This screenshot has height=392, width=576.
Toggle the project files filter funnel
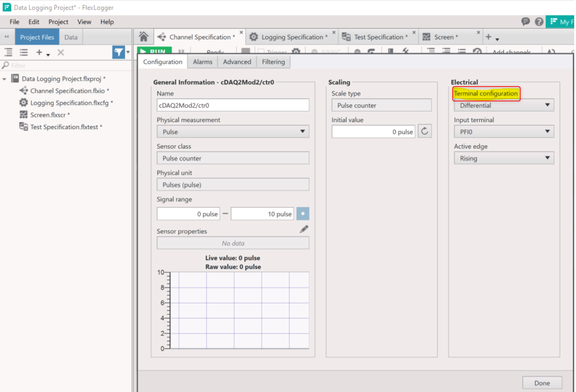[x=118, y=52]
